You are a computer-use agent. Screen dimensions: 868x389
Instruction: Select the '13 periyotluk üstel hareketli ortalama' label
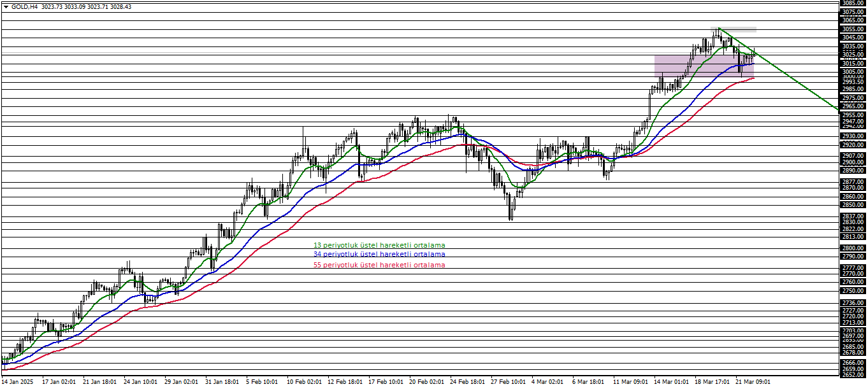click(379, 245)
